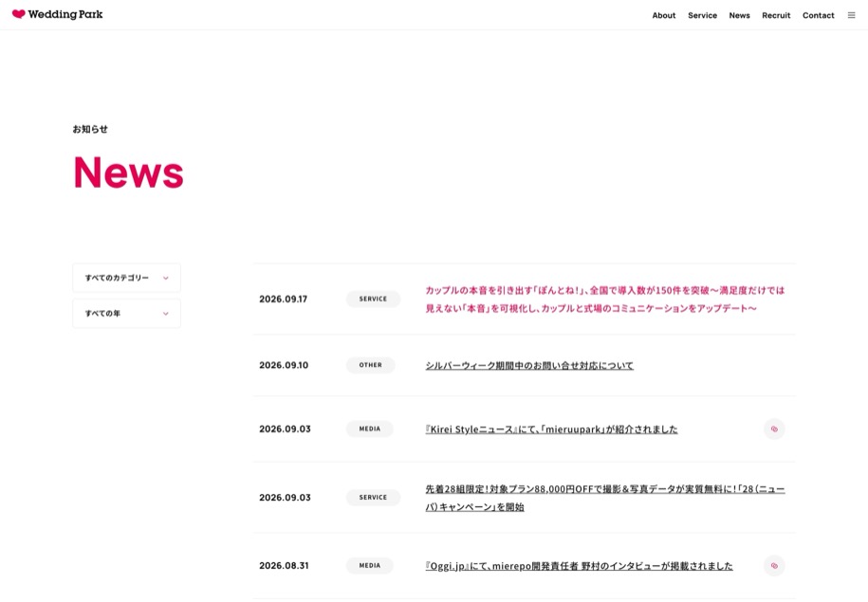Viewport: 868px width, 602px height.
Task: Click the date 2026.08.31
Action: (284, 565)
